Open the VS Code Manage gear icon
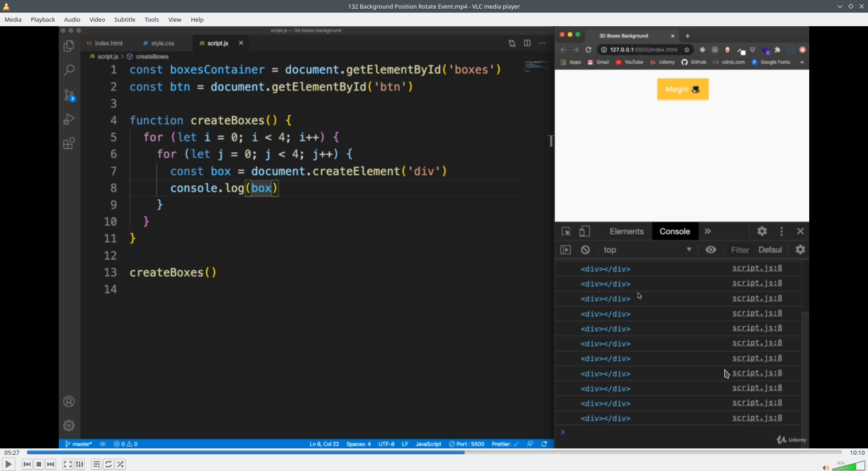This screenshot has width=868, height=471. (69, 425)
